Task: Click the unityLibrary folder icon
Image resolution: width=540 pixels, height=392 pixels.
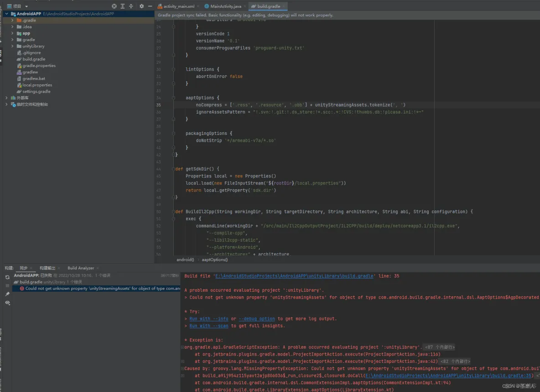Action: [x=19, y=46]
